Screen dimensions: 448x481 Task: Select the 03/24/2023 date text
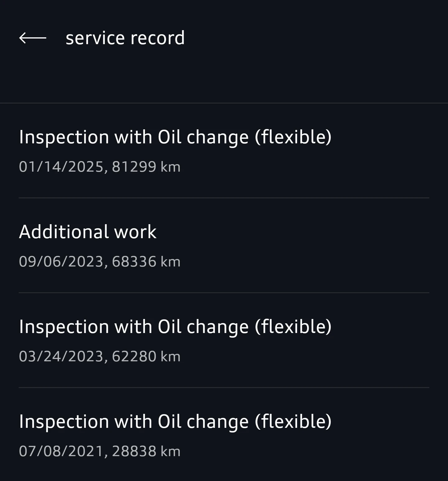(61, 356)
